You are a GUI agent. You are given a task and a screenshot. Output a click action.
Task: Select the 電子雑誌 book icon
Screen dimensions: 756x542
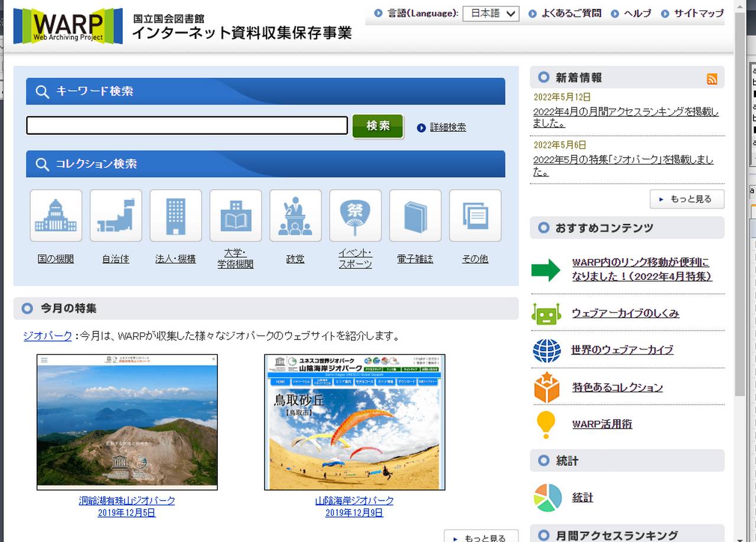(x=415, y=216)
